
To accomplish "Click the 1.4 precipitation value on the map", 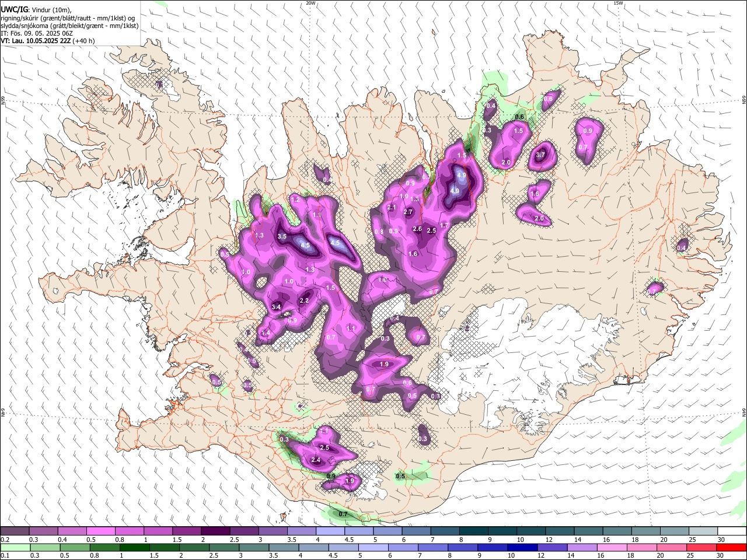I will pos(266,333).
